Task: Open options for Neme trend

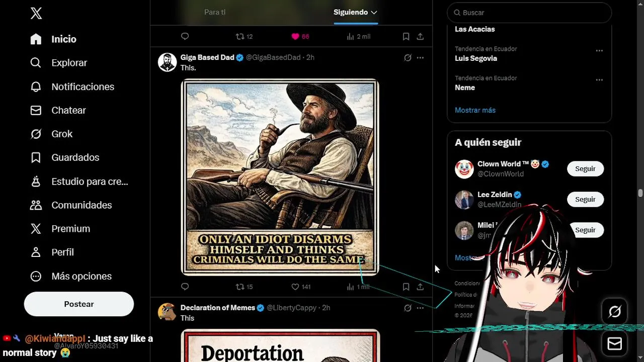Action: 599,80
